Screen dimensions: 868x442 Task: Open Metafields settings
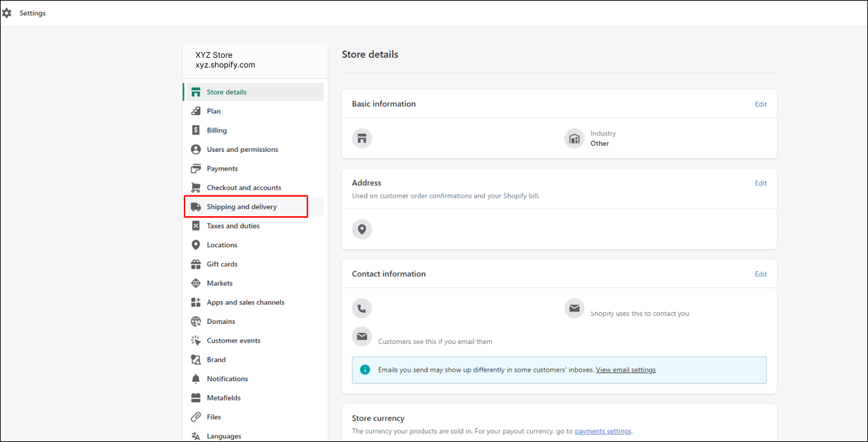253,398
